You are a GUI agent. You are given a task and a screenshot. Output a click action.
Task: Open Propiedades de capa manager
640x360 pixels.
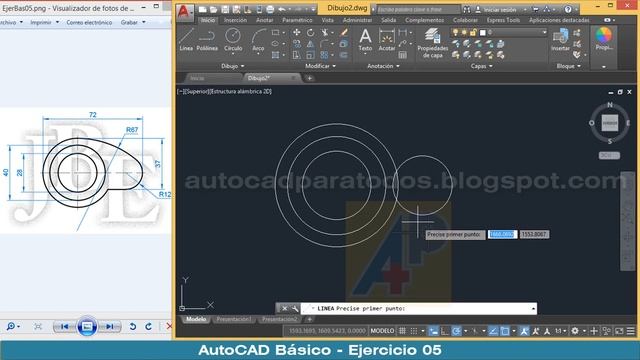[432, 43]
